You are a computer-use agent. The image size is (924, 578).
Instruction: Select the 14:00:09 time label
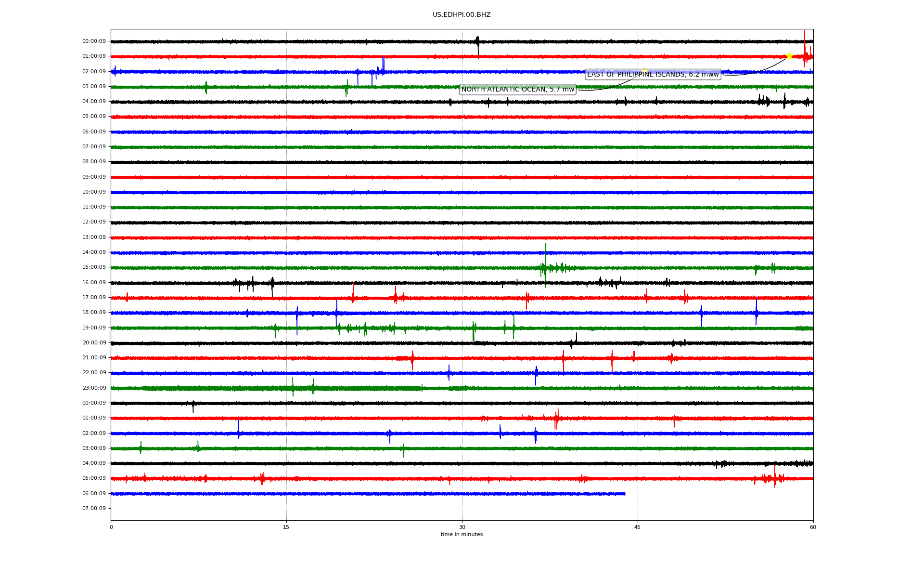click(x=94, y=252)
